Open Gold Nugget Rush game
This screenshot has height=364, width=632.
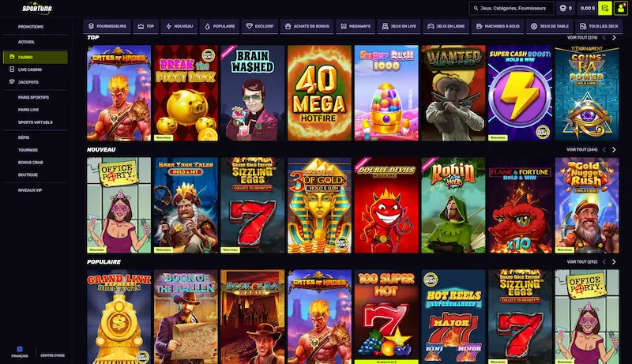587,205
